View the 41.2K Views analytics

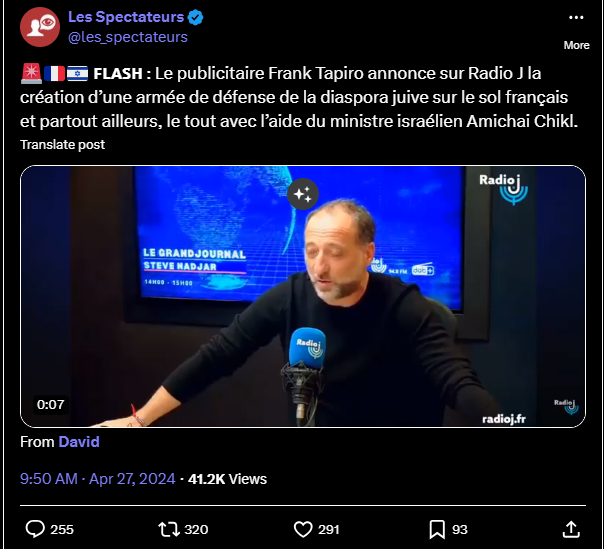click(x=227, y=478)
